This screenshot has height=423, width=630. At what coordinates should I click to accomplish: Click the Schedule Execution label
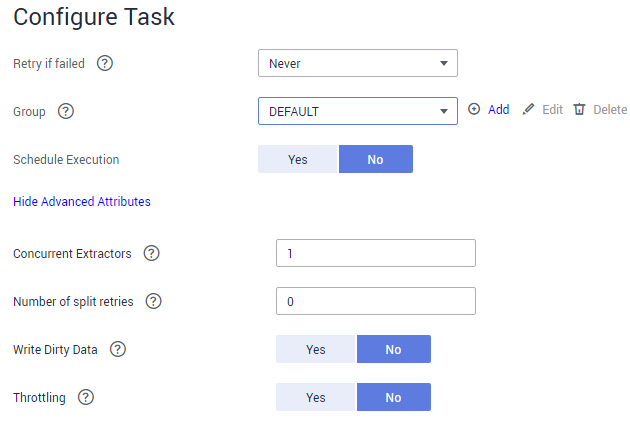[66, 159]
